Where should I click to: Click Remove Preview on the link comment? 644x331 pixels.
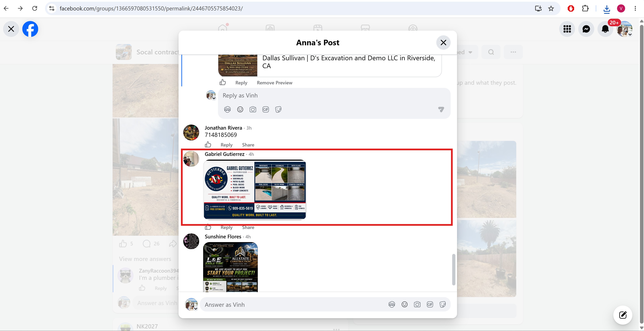click(274, 83)
